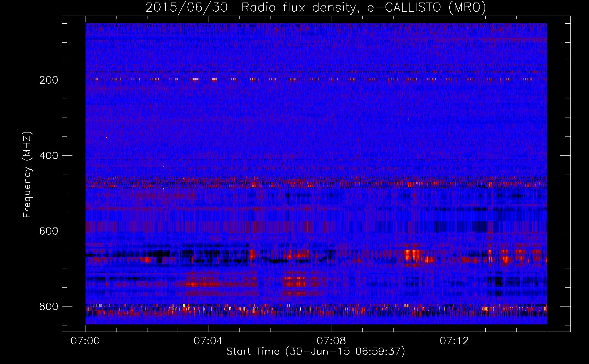
Task: Click the 07:04 time tick label
Action: 208,341
